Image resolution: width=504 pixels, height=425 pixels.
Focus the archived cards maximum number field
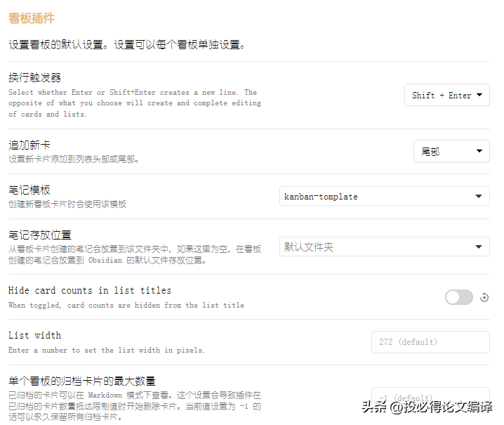click(430, 398)
